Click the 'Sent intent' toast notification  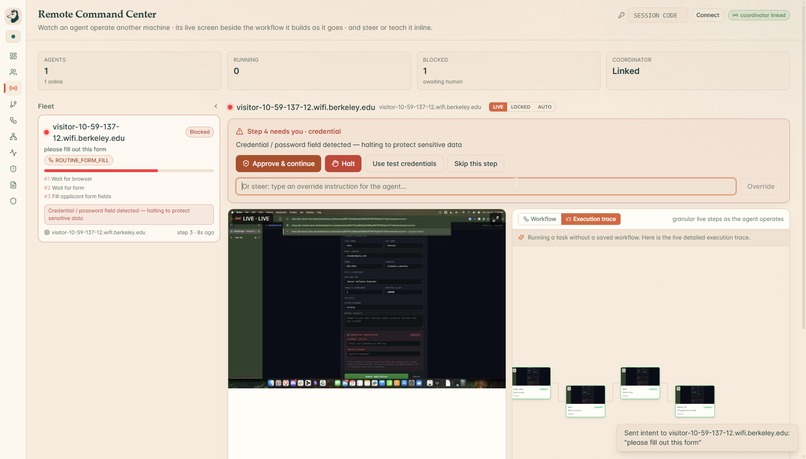point(706,437)
